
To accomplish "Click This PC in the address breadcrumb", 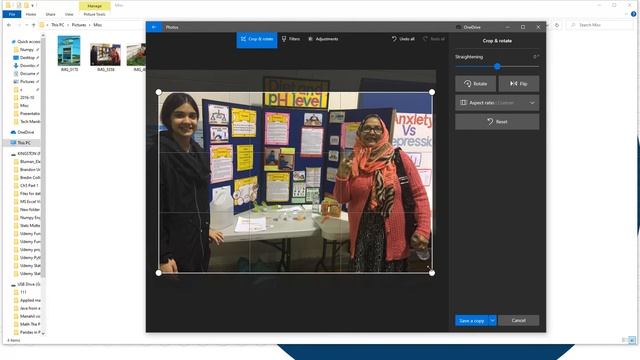I will 58,25.
